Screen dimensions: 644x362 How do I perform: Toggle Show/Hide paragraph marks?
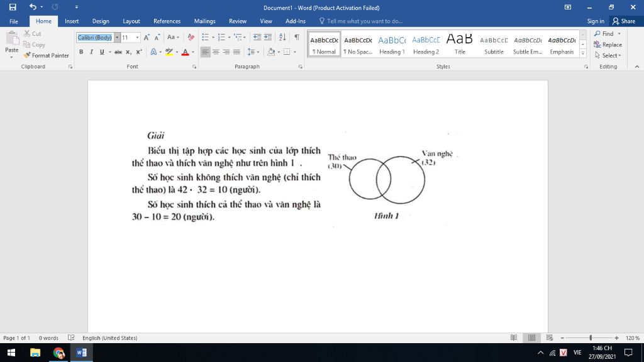tap(297, 37)
